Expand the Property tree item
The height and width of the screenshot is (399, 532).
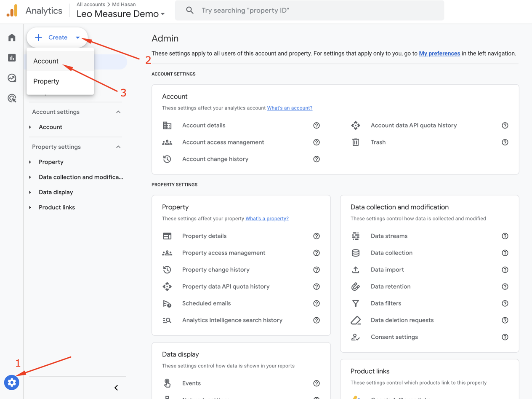(x=30, y=162)
